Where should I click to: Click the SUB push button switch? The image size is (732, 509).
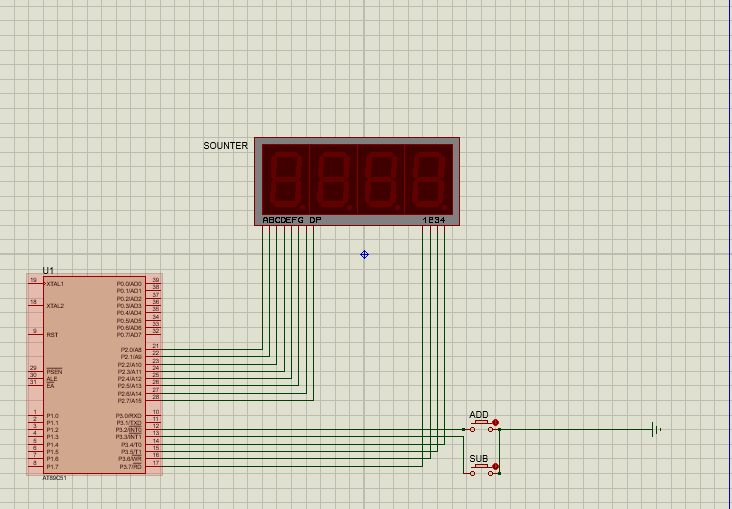coord(481,470)
